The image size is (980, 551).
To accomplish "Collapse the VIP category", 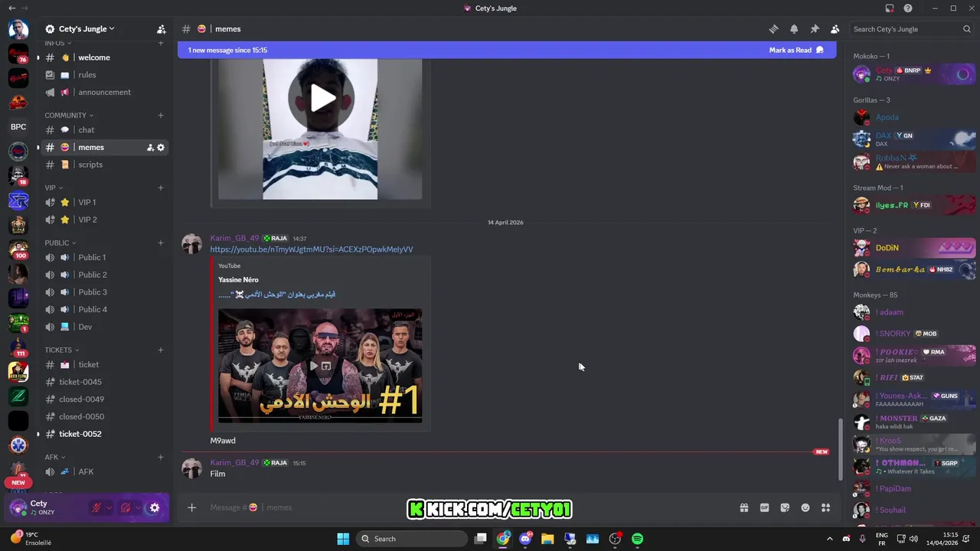I will 54,187.
